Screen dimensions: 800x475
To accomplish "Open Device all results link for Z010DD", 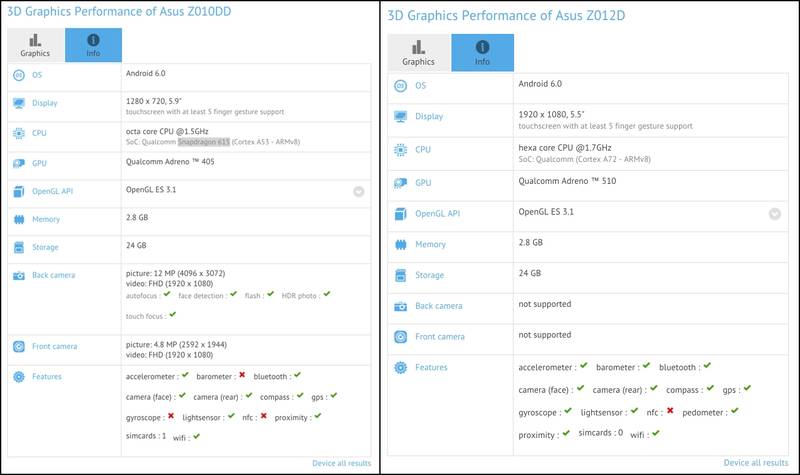I will (341, 463).
